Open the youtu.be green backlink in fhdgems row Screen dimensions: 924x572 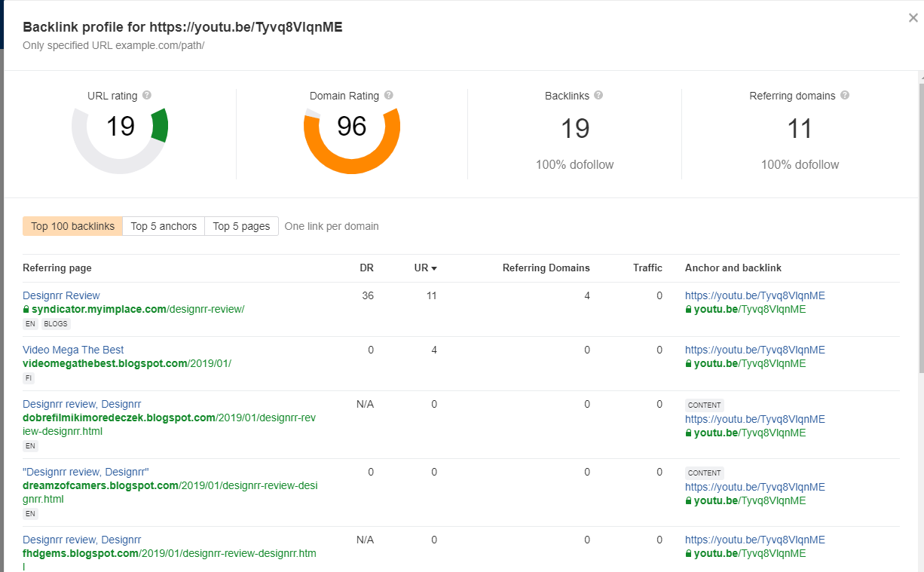coord(750,553)
